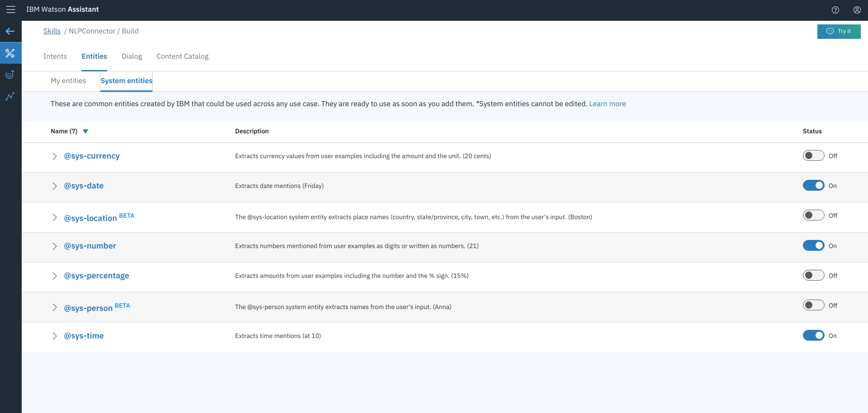This screenshot has width=868, height=413.
Task: Go back using the left arrow icon
Action: pos(10,31)
